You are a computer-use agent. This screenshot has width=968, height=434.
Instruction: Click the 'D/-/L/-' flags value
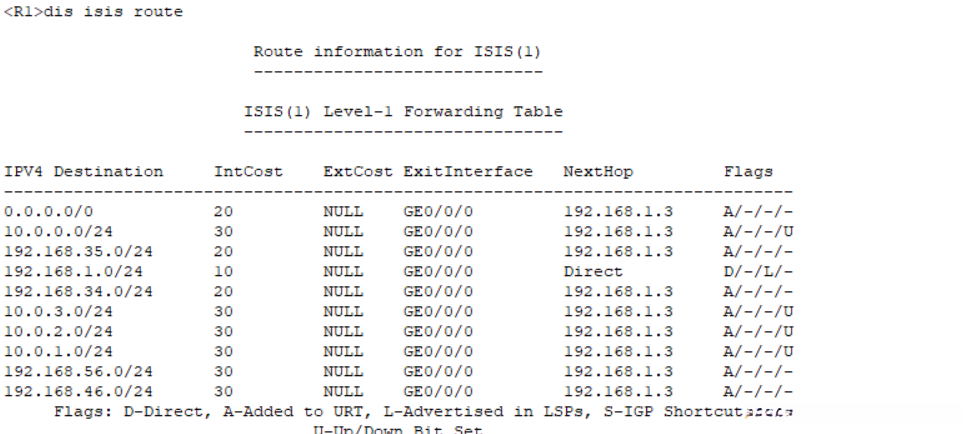coord(759,271)
